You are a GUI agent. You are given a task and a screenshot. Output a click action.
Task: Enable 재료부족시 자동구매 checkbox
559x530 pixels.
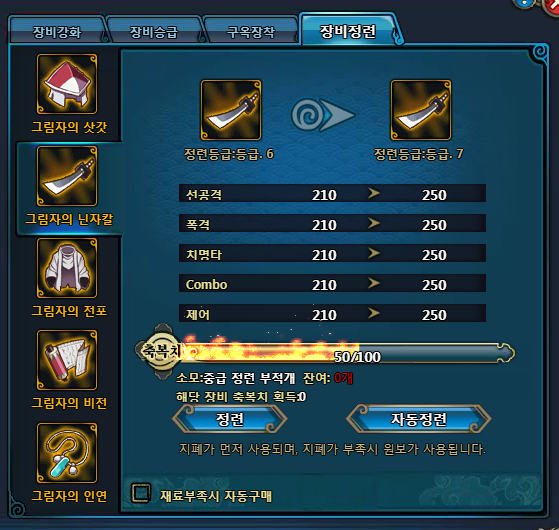[141, 493]
